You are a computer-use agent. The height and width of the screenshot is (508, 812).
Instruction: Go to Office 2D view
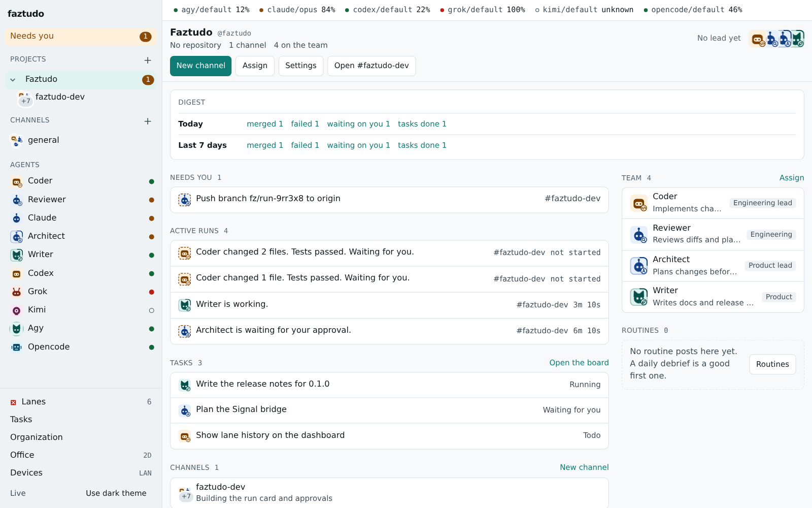81,455
